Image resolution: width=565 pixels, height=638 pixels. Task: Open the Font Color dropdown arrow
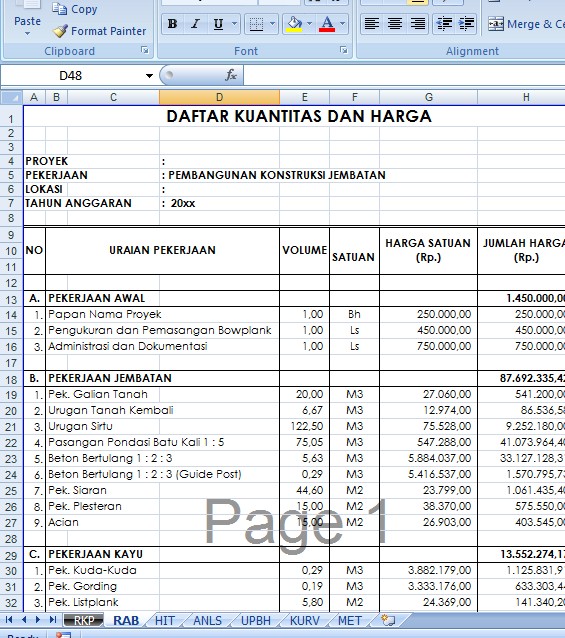click(x=342, y=24)
